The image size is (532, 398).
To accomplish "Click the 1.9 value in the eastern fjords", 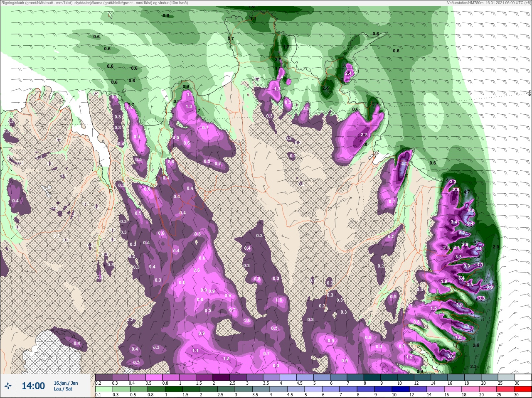I will [444, 281].
